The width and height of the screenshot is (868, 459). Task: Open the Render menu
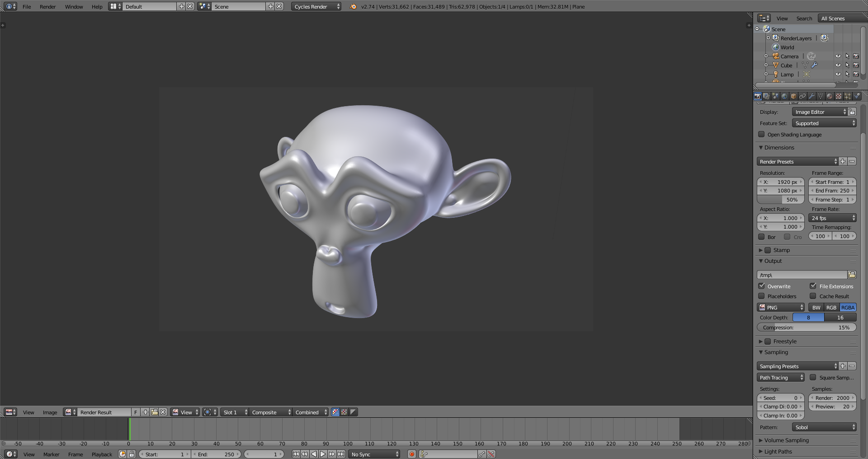coord(47,6)
